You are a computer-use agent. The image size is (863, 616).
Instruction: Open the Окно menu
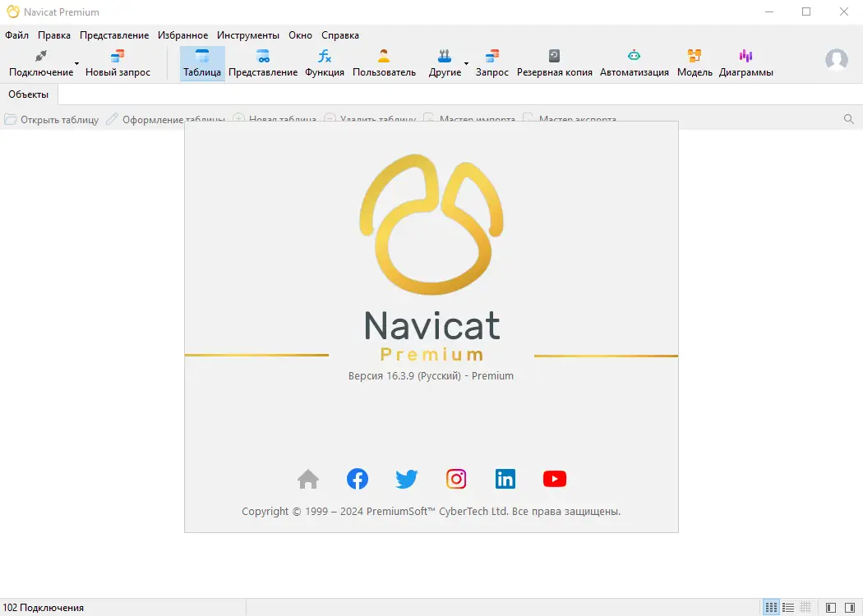pos(301,35)
